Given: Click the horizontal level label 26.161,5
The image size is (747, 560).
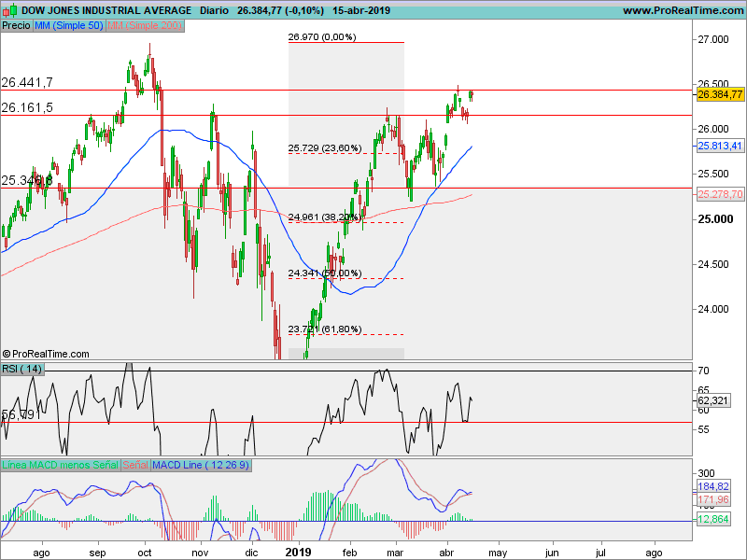Looking at the screenshot, I should tap(27, 107).
